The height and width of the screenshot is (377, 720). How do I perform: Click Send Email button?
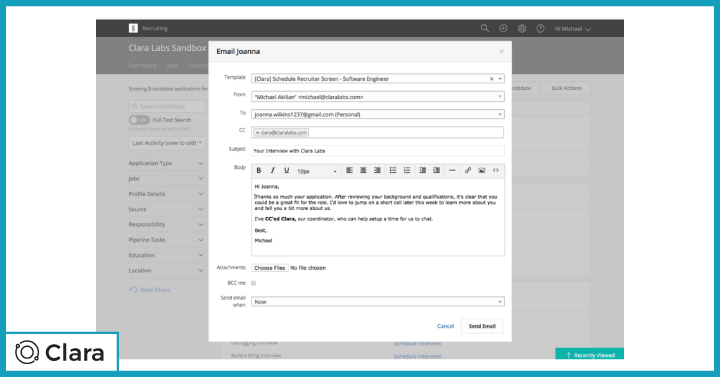point(482,326)
